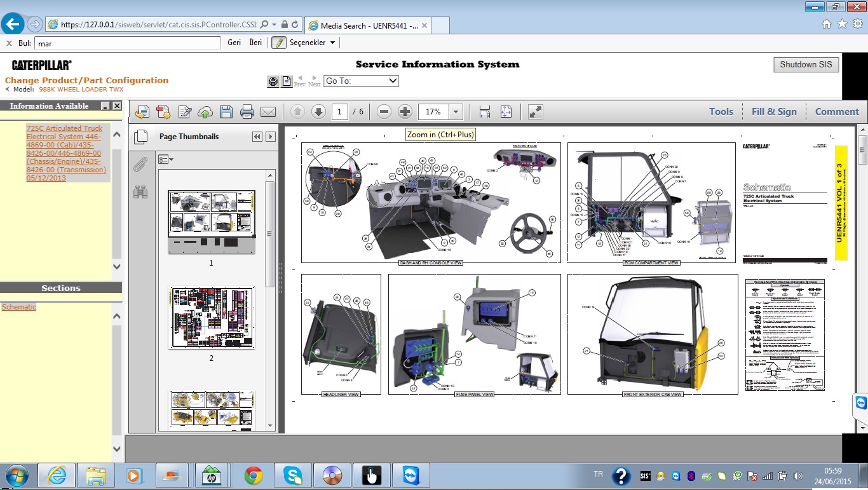The width and height of the screenshot is (868, 490).
Task: Switch to Media Search UENR5441 tab
Action: [x=369, y=25]
